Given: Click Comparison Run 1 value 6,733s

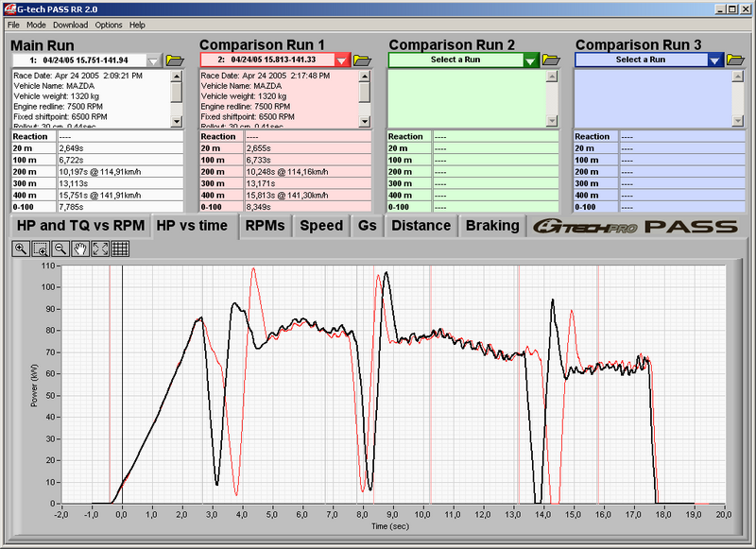Looking at the screenshot, I should click(x=308, y=160).
